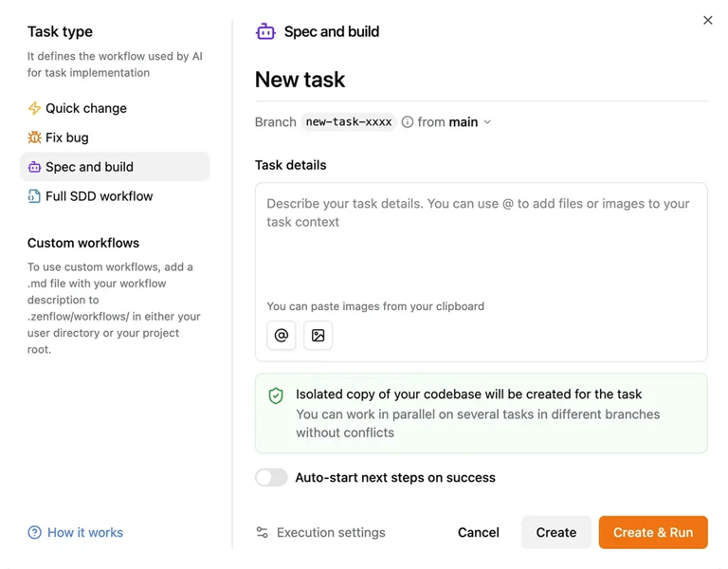Click the Full SDD workflow document icon
The height and width of the screenshot is (569, 728).
coord(34,196)
